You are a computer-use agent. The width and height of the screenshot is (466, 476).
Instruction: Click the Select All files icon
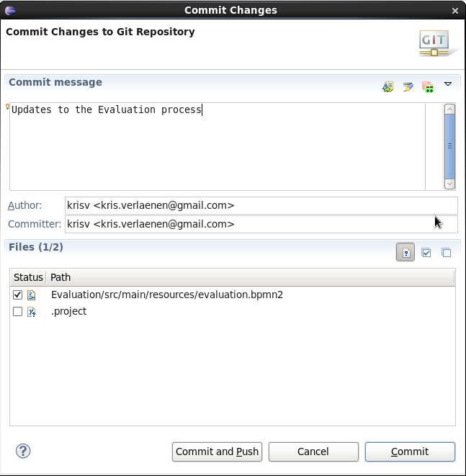click(426, 253)
